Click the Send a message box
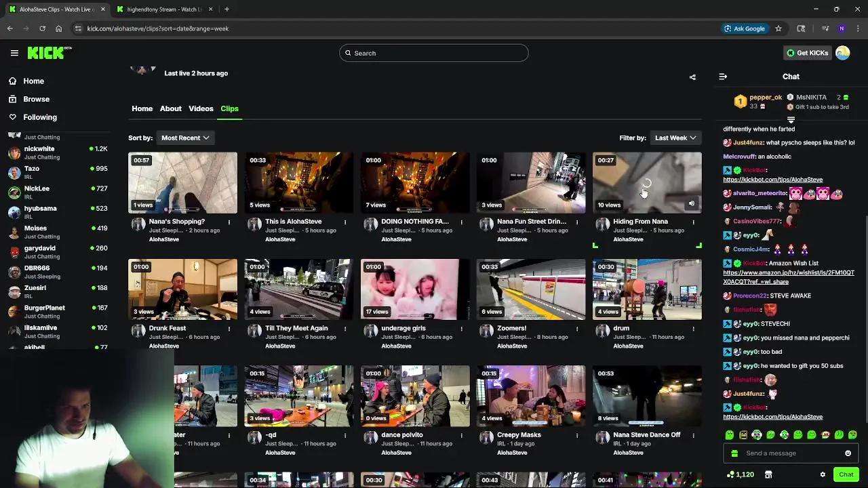 click(x=791, y=453)
